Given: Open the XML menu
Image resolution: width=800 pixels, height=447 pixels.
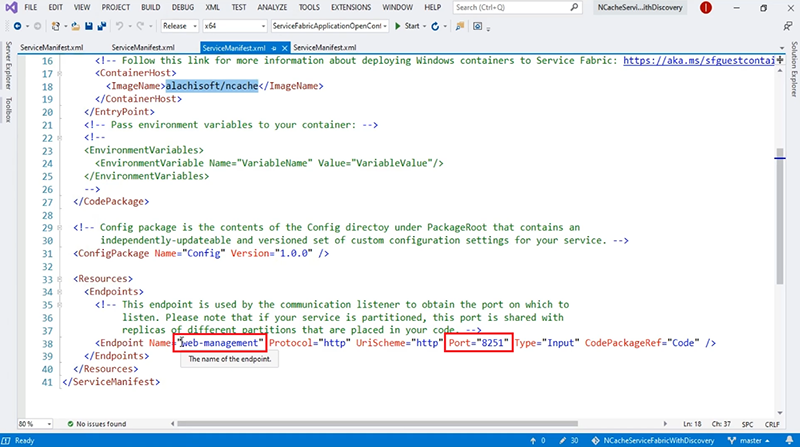Looking at the screenshot, I should pyautogui.click(x=212, y=8).
